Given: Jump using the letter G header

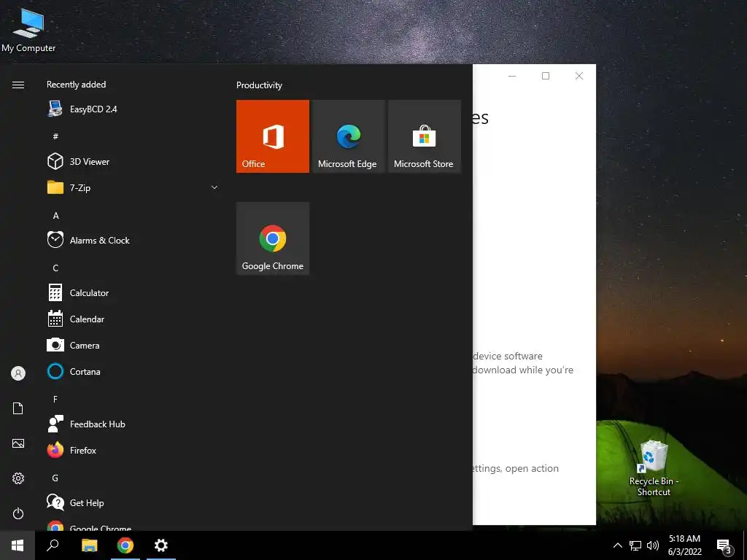Looking at the screenshot, I should click(x=55, y=478).
